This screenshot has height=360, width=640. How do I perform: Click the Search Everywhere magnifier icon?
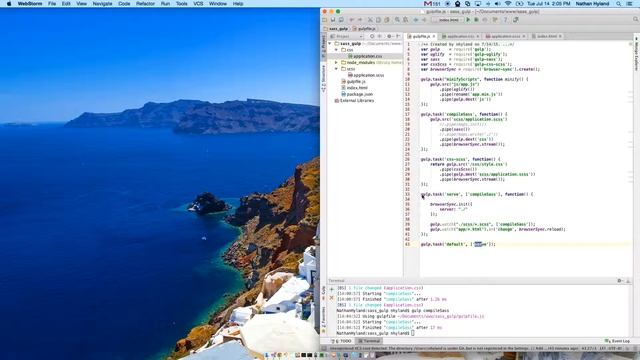(636, 19)
